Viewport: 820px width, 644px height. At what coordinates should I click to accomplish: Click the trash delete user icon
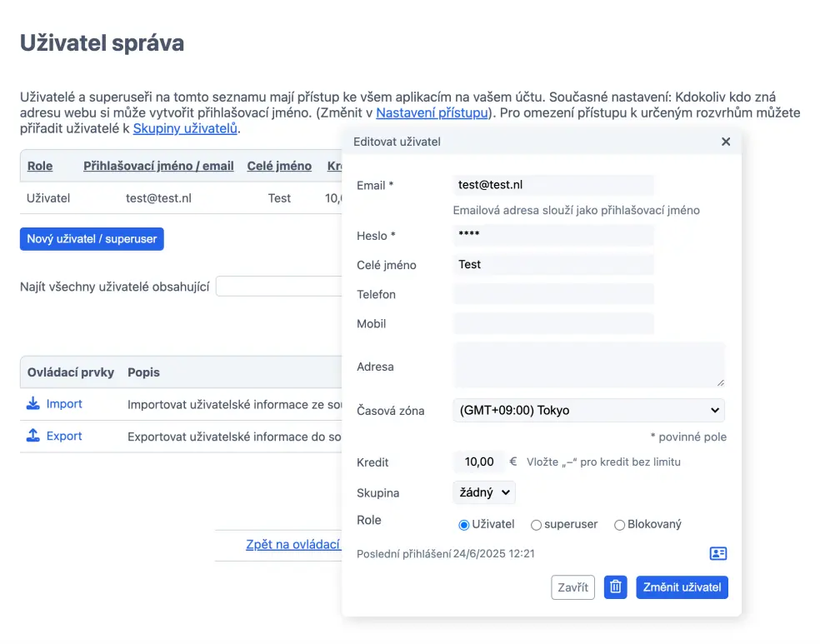tap(615, 587)
